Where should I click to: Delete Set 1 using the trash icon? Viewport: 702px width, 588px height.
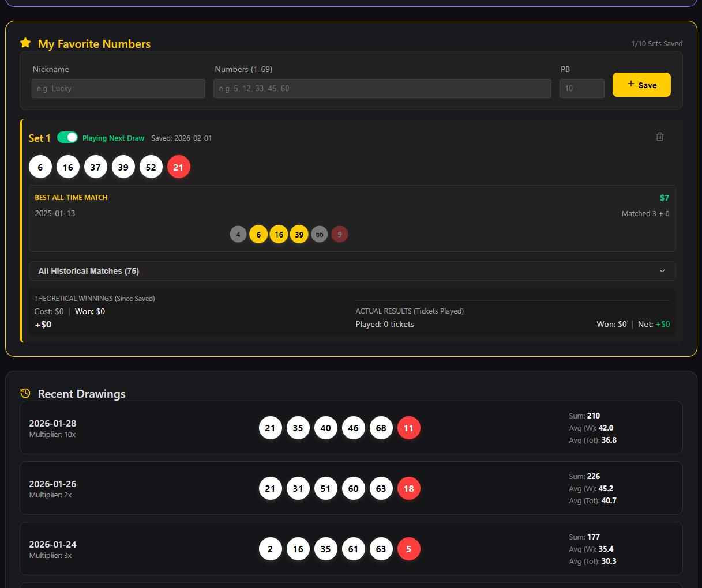[x=659, y=137]
